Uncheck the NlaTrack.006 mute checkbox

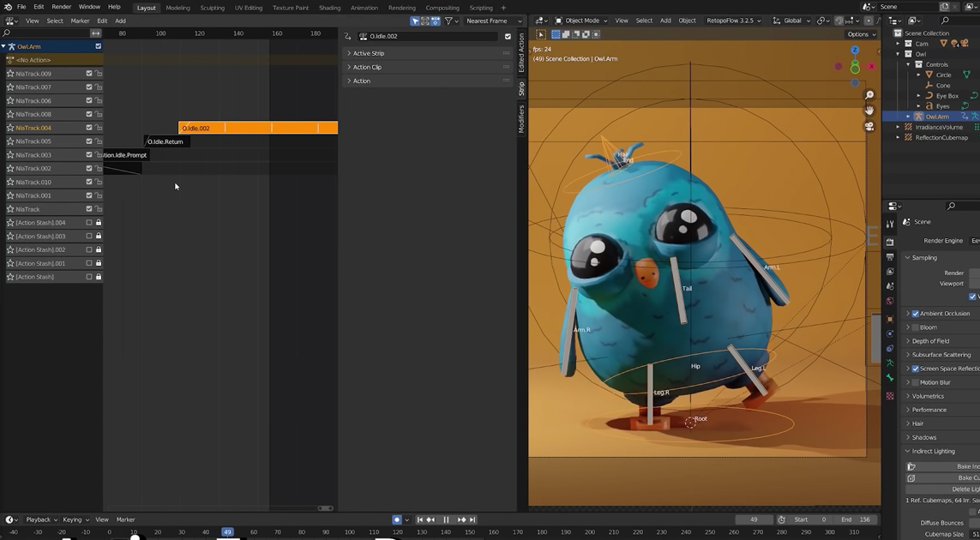pyautogui.click(x=89, y=100)
